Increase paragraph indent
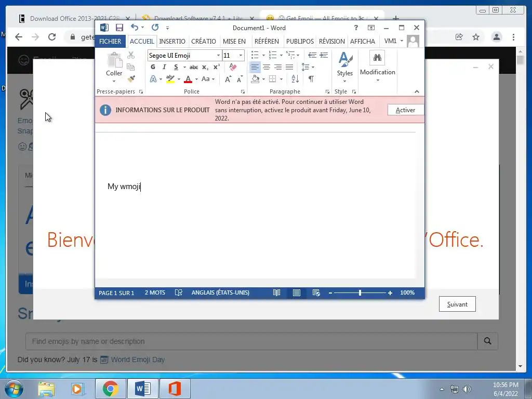This screenshot has height=399, width=532. 324,55
